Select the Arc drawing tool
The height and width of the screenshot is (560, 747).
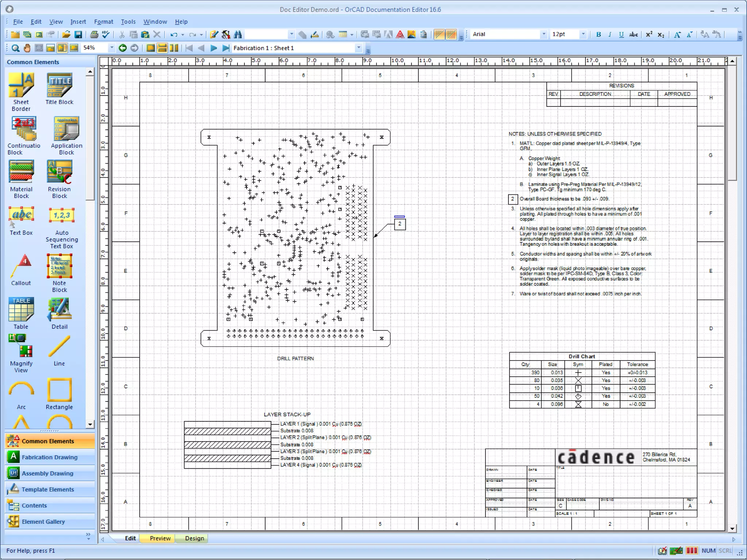click(x=21, y=394)
